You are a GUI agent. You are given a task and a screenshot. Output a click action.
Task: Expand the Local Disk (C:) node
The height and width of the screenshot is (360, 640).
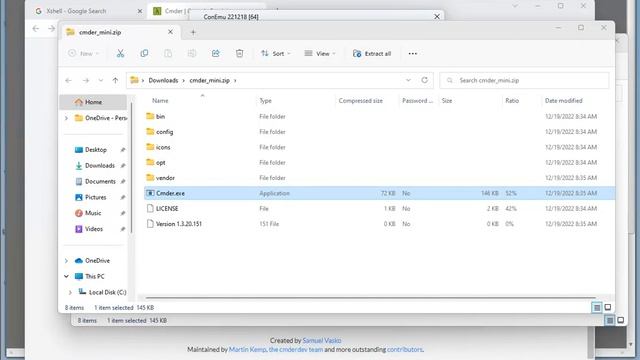pyautogui.click(x=70, y=292)
